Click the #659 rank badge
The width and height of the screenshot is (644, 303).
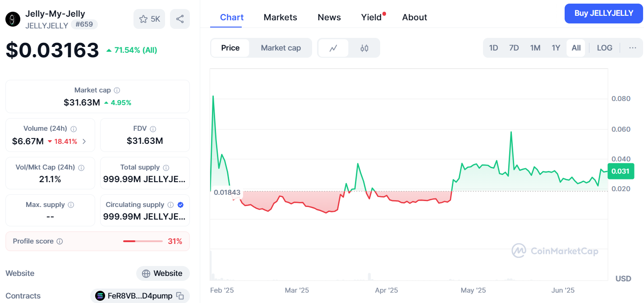[x=84, y=24]
